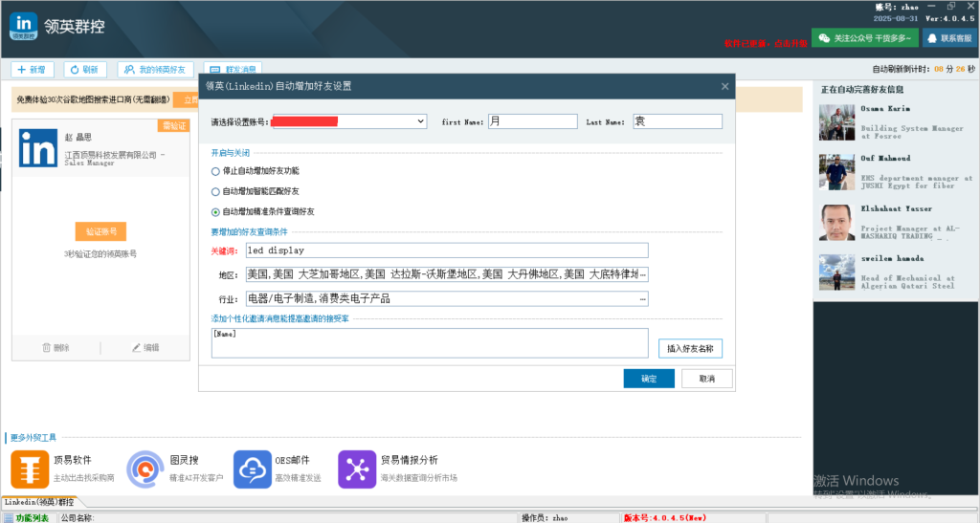Viewport: 980px width, 523px height.
Task: Expand the 行业 industry selector ellipsis
Action: [x=642, y=299]
